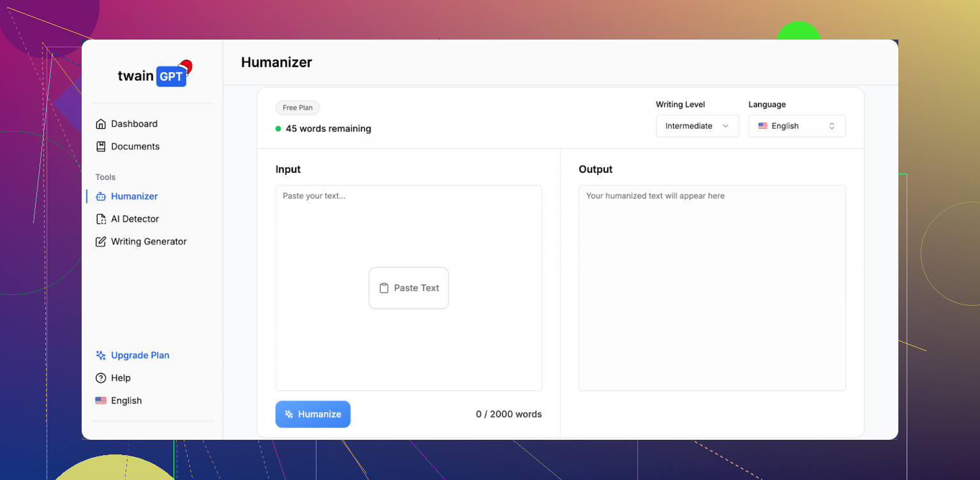Click the Documents bookmark icon
The height and width of the screenshot is (480, 980).
point(100,146)
